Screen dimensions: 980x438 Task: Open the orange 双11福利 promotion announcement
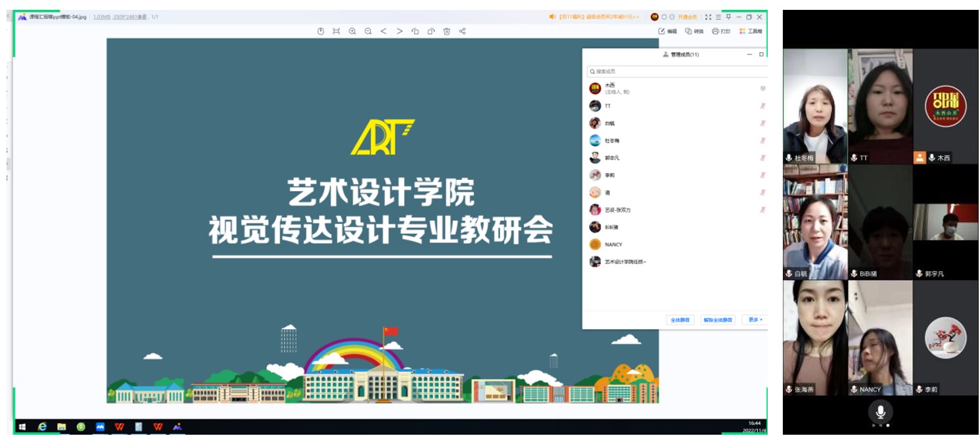[594, 17]
